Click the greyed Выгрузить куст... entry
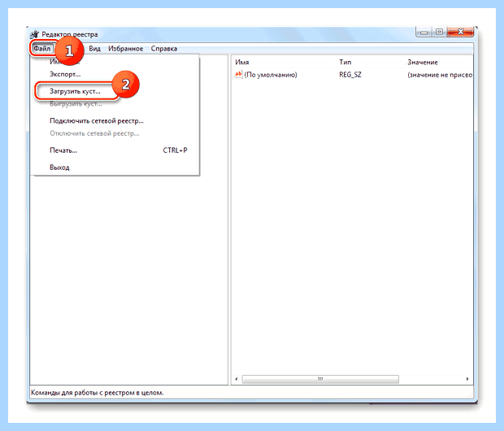This screenshot has width=504, height=431. (x=76, y=104)
